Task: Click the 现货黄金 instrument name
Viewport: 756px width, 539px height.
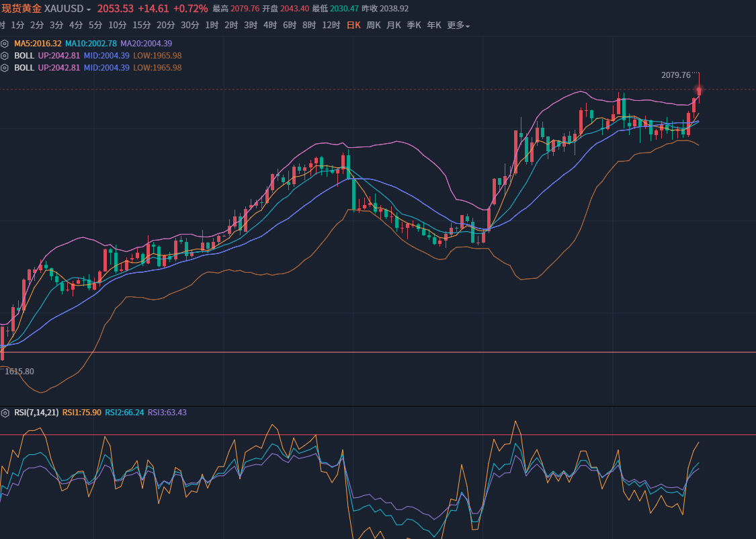Action: pyautogui.click(x=22, y=9)
